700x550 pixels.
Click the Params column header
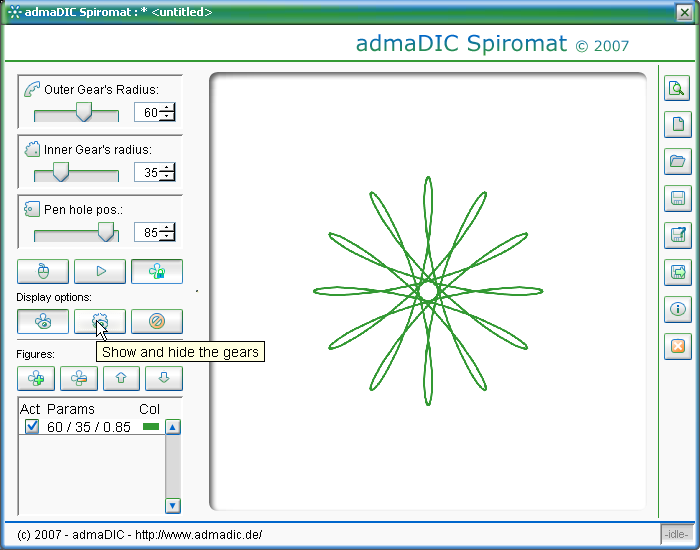71,409
